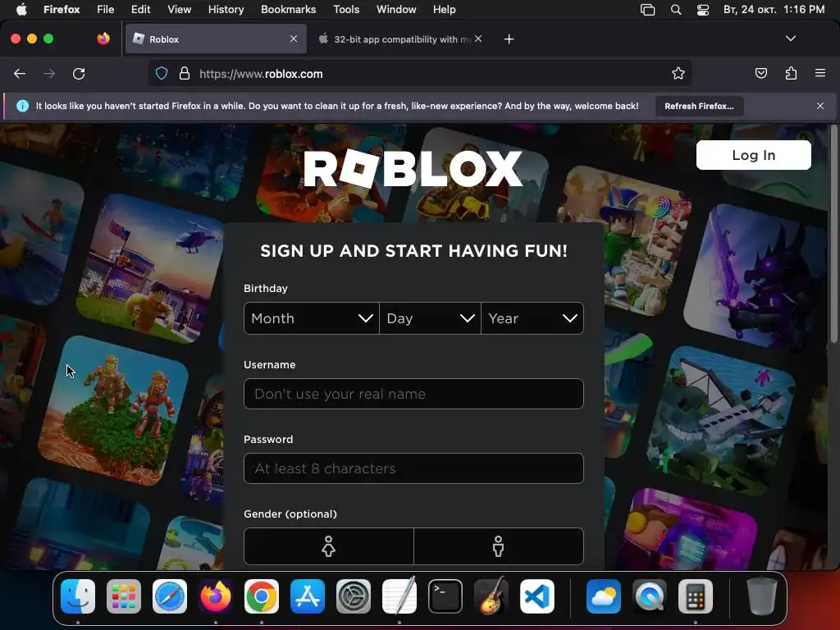Click the Firefox View pinned icon

click(103, 39)
